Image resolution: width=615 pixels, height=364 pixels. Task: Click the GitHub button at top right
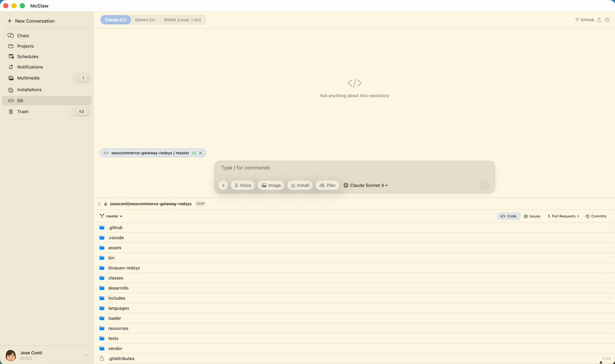pos(585,20)
